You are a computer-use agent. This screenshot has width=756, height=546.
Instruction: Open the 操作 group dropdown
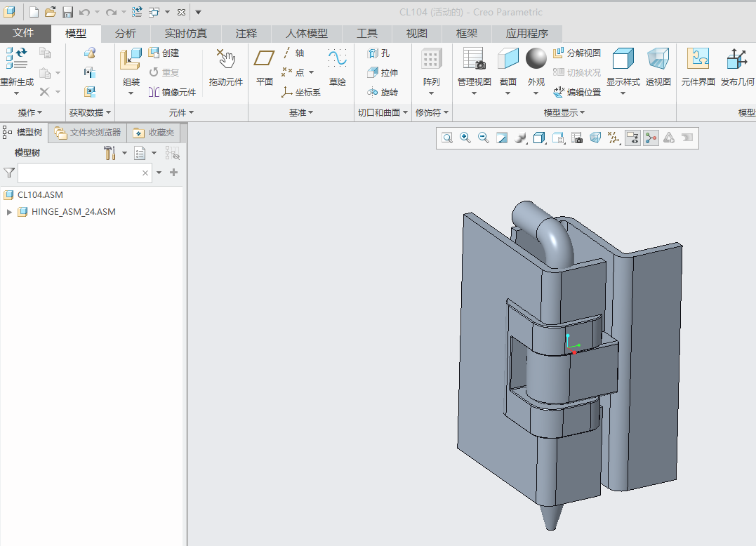(x=30, y=112)
